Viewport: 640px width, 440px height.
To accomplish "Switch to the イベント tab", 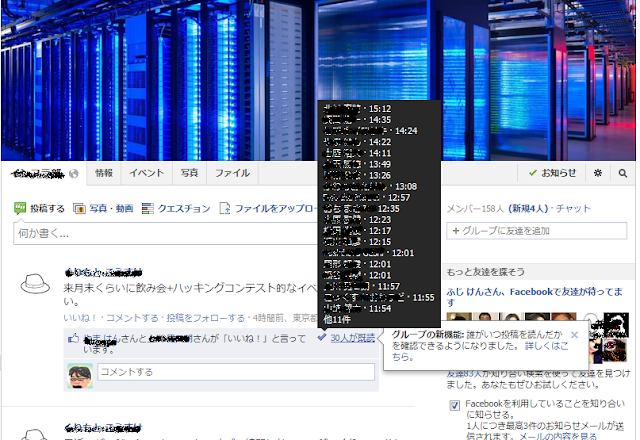I will point(147,173).
